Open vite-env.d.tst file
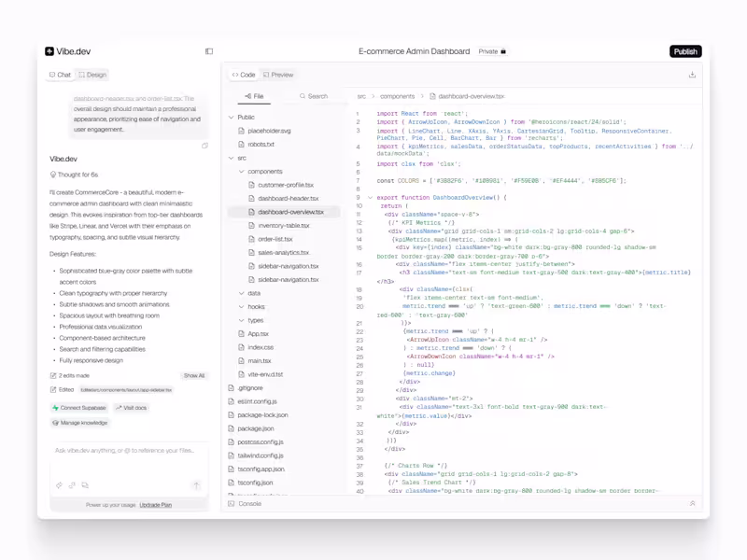 tap(265, 374)
